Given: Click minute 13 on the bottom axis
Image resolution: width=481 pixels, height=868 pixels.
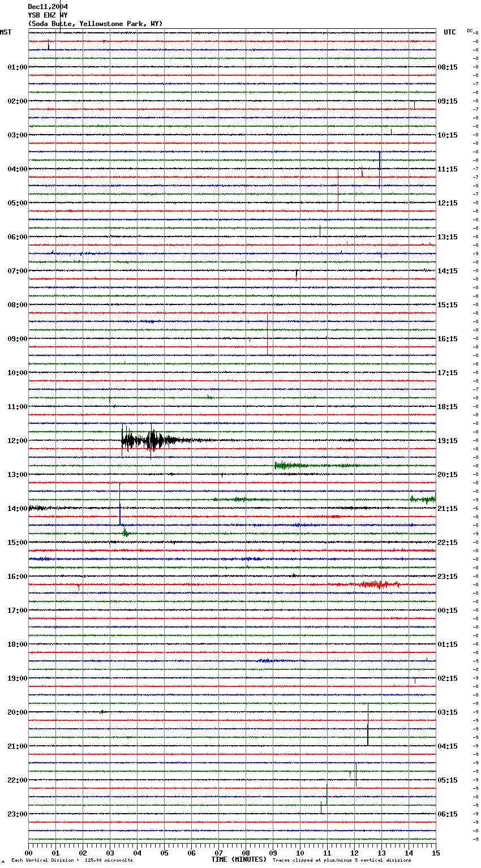Looking at the screenshot, I should point(381,853).
